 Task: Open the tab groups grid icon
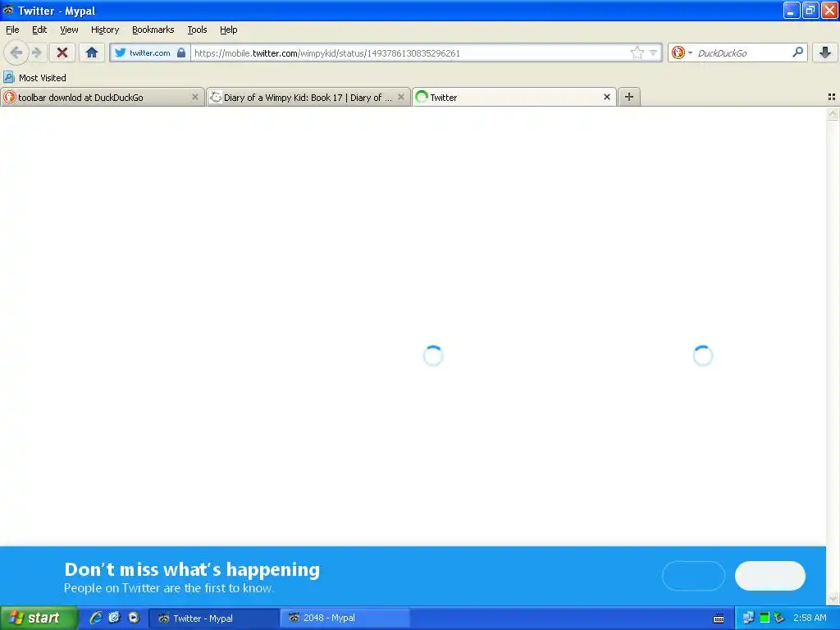(x=832, y=97)
